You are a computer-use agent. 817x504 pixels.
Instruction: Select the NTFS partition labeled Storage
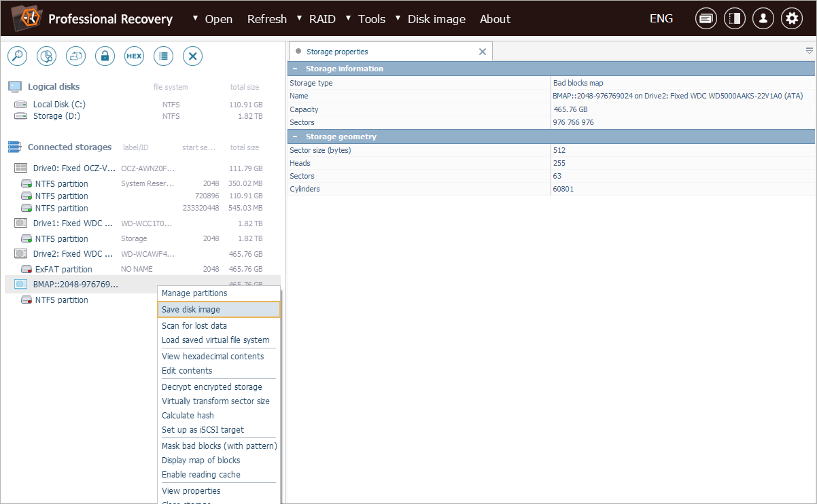point(143,239)
